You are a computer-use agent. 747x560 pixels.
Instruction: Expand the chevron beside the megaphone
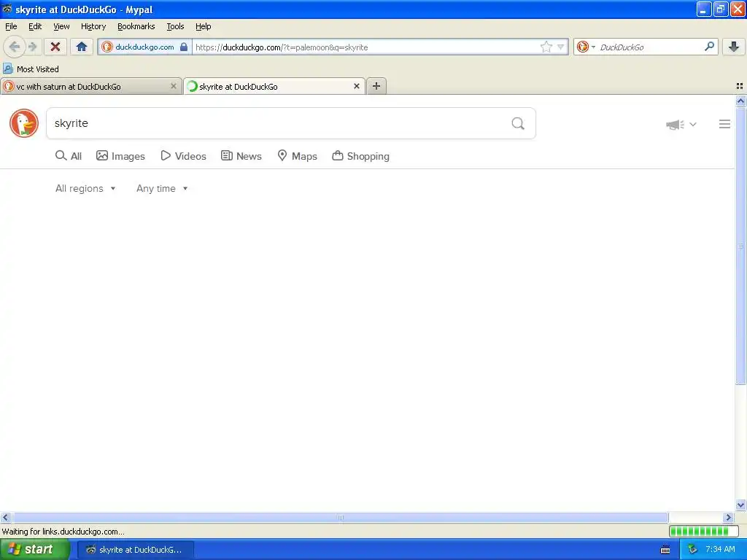pyautogui.click(x=693, y=124)
